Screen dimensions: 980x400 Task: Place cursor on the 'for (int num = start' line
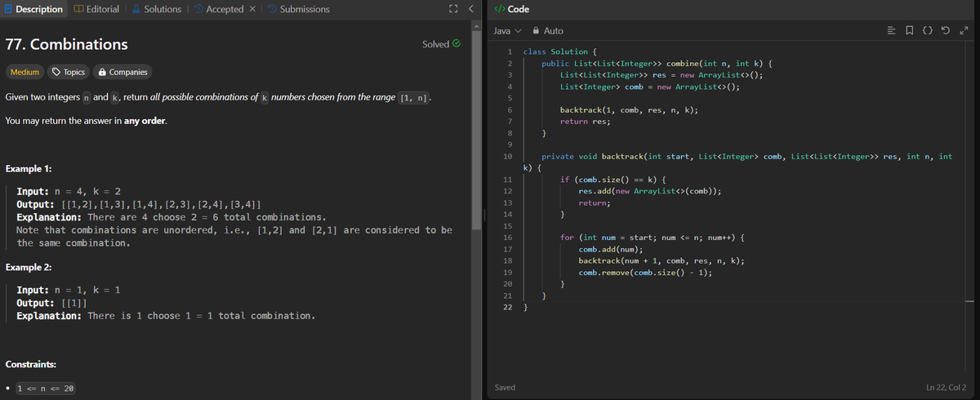click(651, 237)
